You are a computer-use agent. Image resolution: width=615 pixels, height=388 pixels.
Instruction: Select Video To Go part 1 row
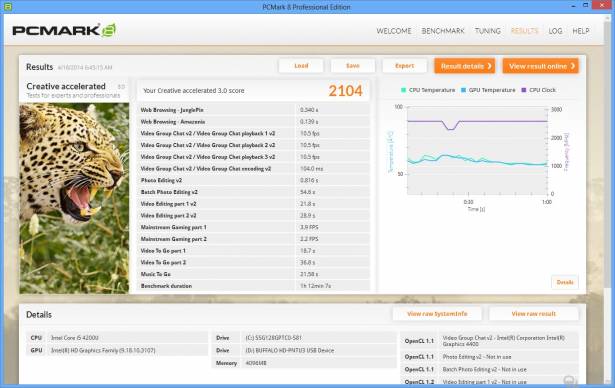(253, 251)
